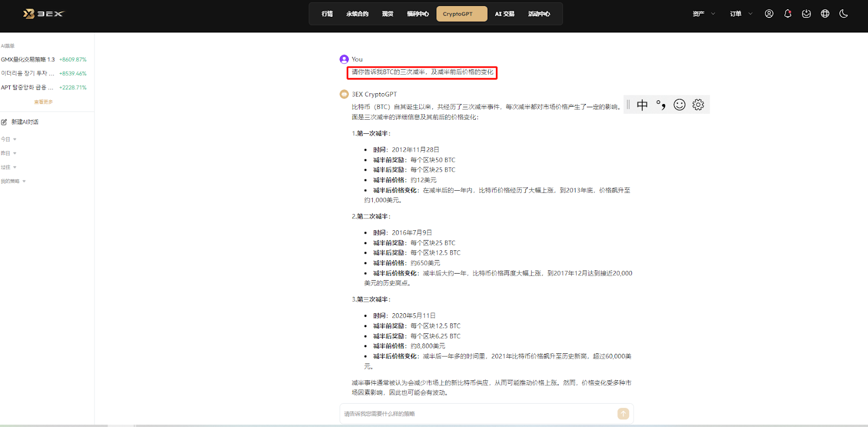868x427 pixels.
Task: Click the 3EX logo in header
Action: pyautogui.click(x=43, y=14)
